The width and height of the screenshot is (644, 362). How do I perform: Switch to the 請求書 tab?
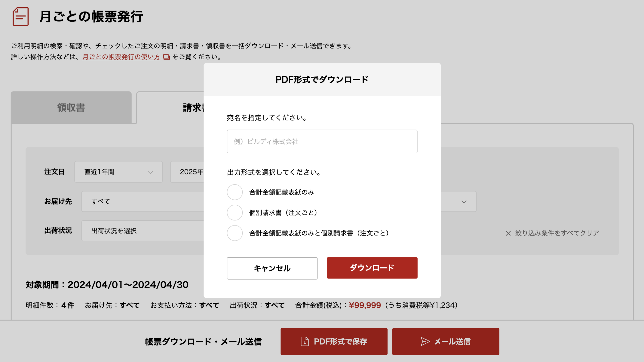(x=194, y=108)
